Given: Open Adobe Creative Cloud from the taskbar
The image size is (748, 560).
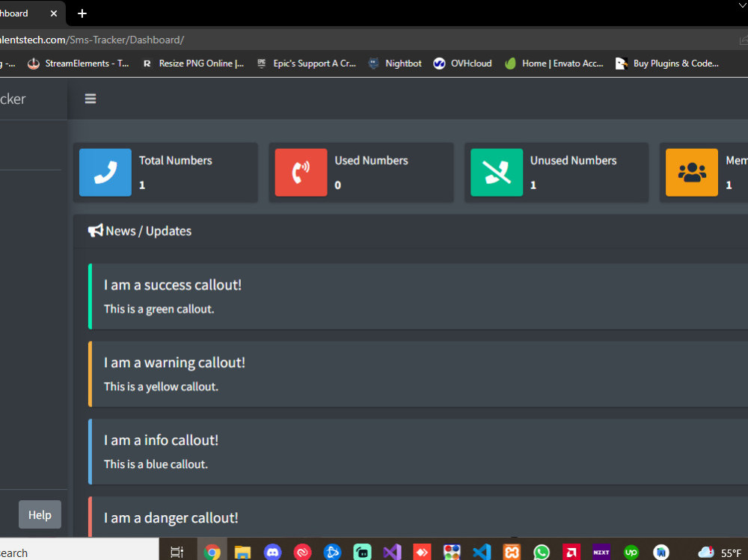Looking at the screenshot, I should click(x=302, y=552).
